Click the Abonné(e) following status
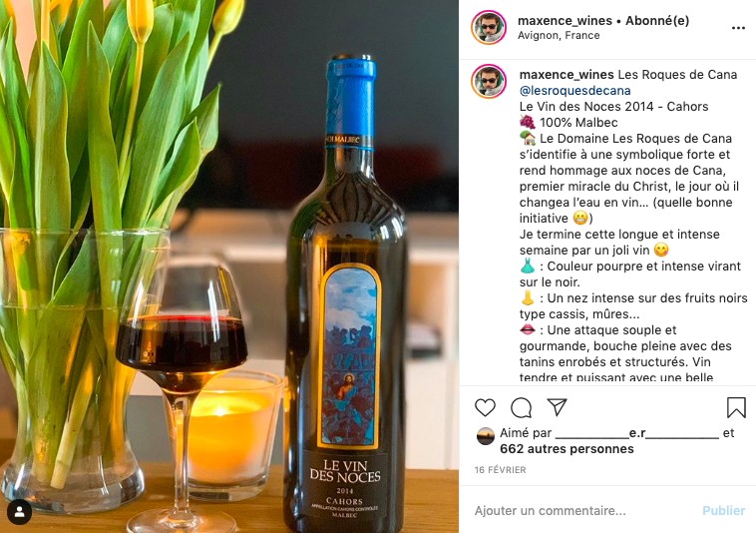This screenshot has width=756, height=533. tap(657, 21)
